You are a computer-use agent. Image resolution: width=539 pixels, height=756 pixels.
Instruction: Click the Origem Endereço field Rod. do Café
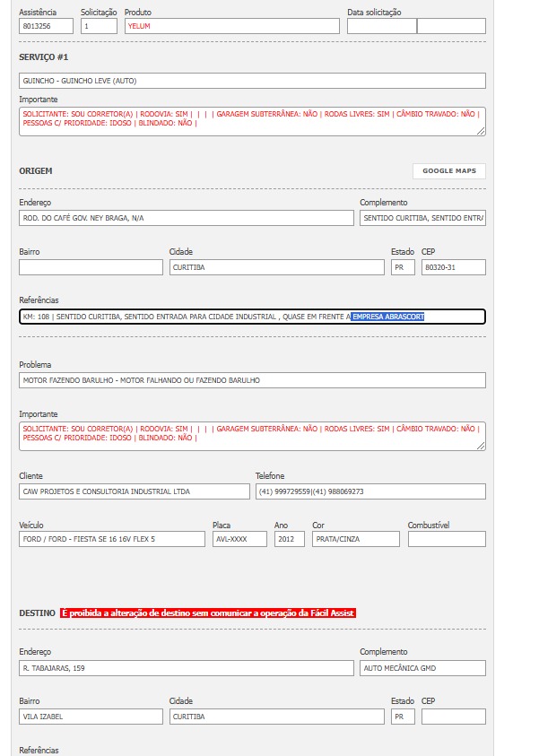[187, 218]
